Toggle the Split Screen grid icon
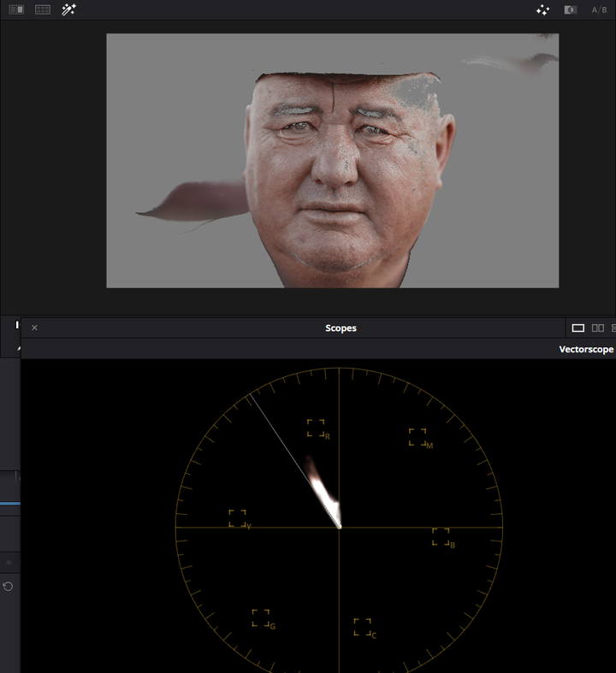Image resolution: width=616 pixels, height=673 pixels. [43, 9]
